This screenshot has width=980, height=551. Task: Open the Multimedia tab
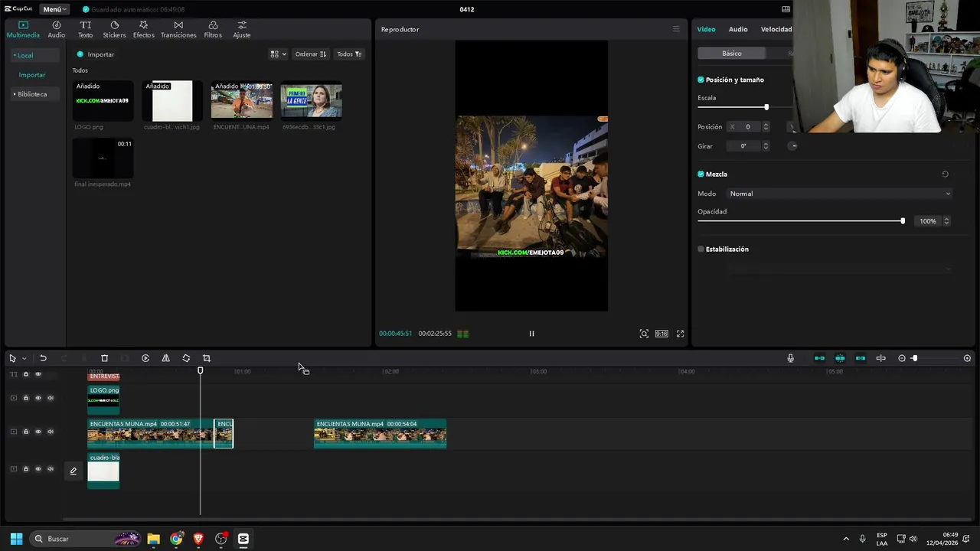tap(23, 29)
